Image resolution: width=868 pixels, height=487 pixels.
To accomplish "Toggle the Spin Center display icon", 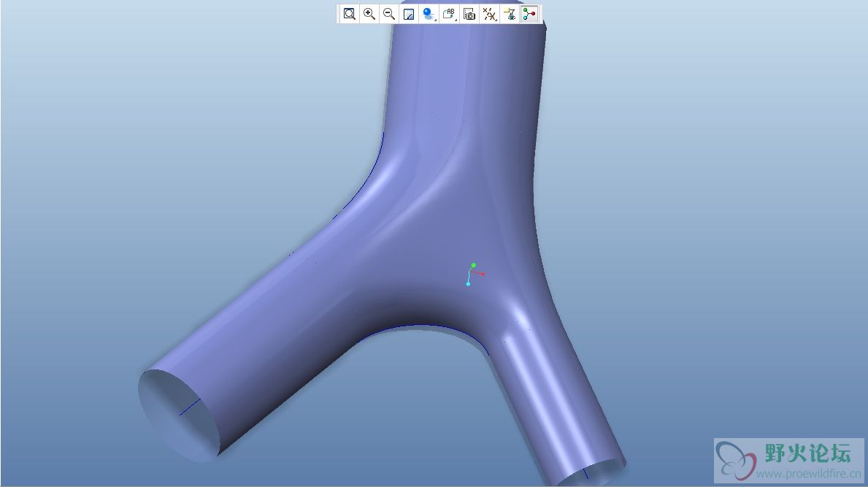I will click(x=529, y=14).
